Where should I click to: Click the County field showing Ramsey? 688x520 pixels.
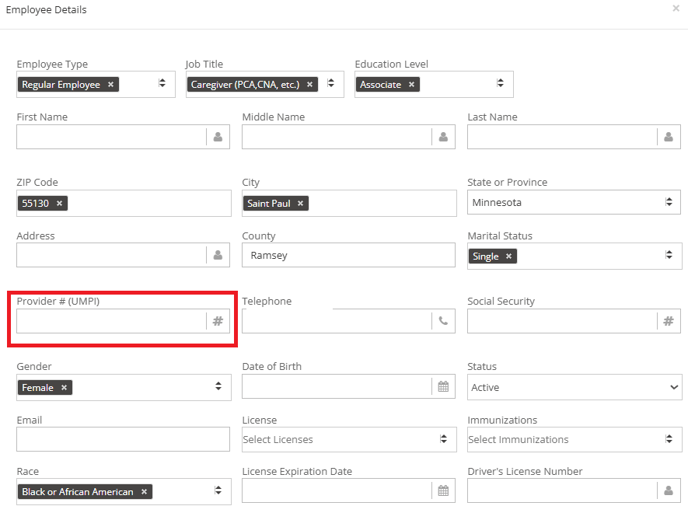[348, 255]
